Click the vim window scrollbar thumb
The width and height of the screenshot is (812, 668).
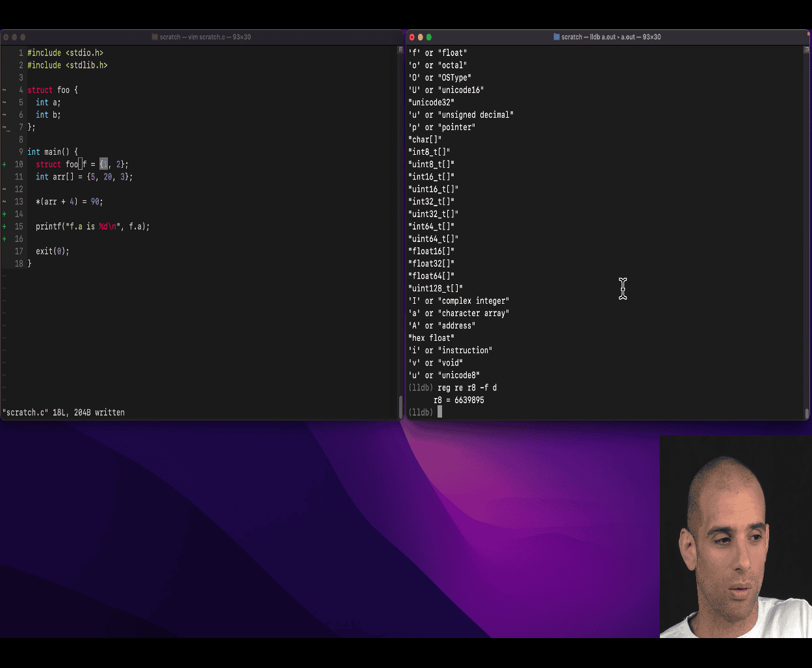(400, 407)
